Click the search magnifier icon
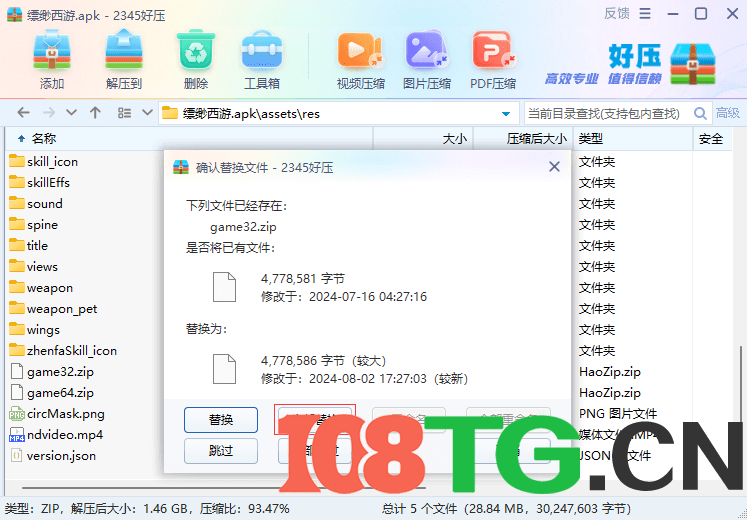Screen dimensions: 747x520 [700, 113]
